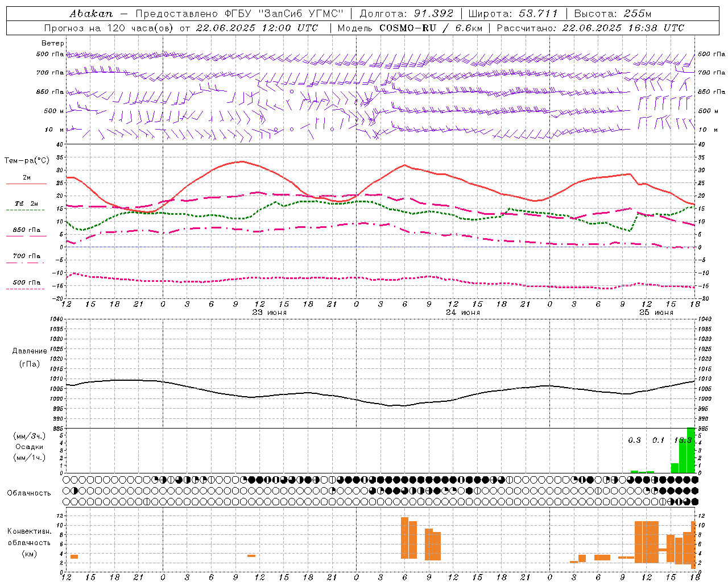
Task: Click the 13.3 precipitation amount value
Action: pos(682,440)
